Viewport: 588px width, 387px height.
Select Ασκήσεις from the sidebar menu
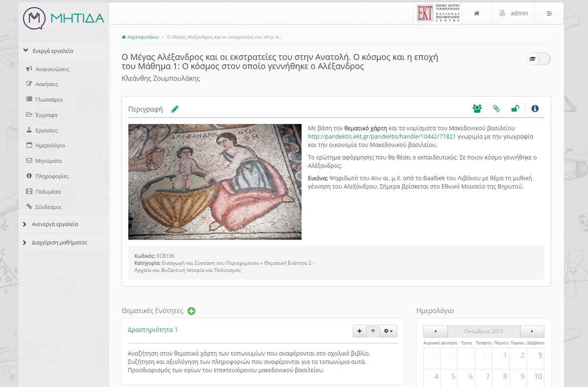pos(47,84)
